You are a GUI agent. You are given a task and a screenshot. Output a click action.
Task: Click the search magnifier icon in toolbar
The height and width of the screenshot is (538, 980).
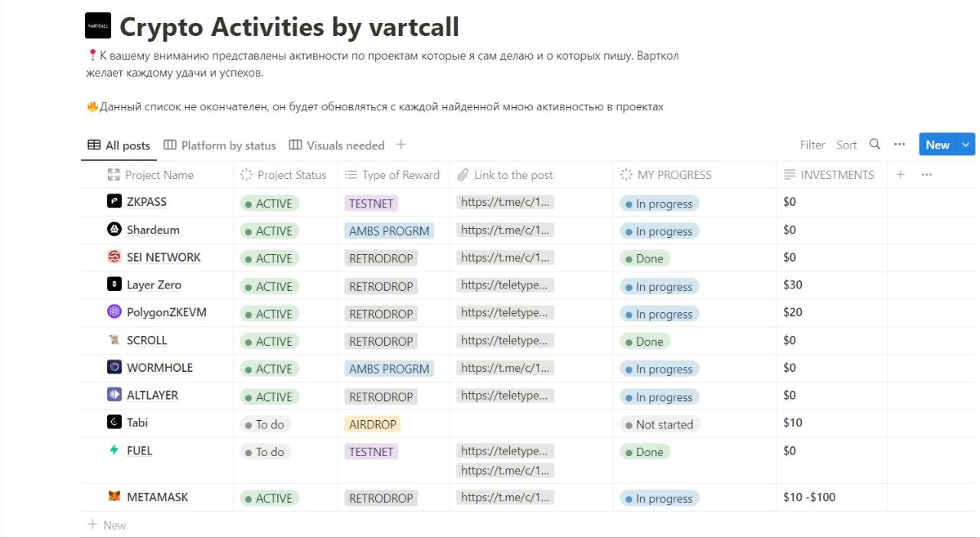(x=874, y=145)
